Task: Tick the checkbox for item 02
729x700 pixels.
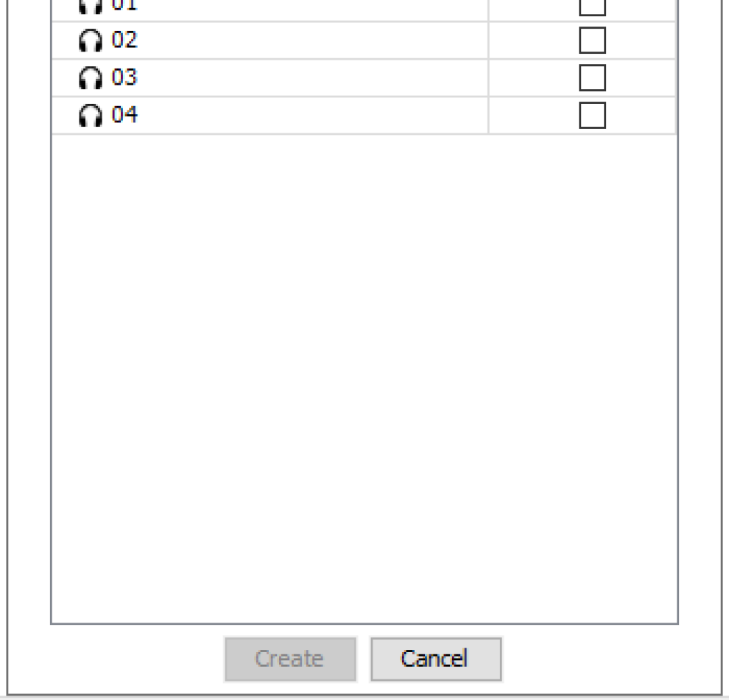Action: pos(592,41)
